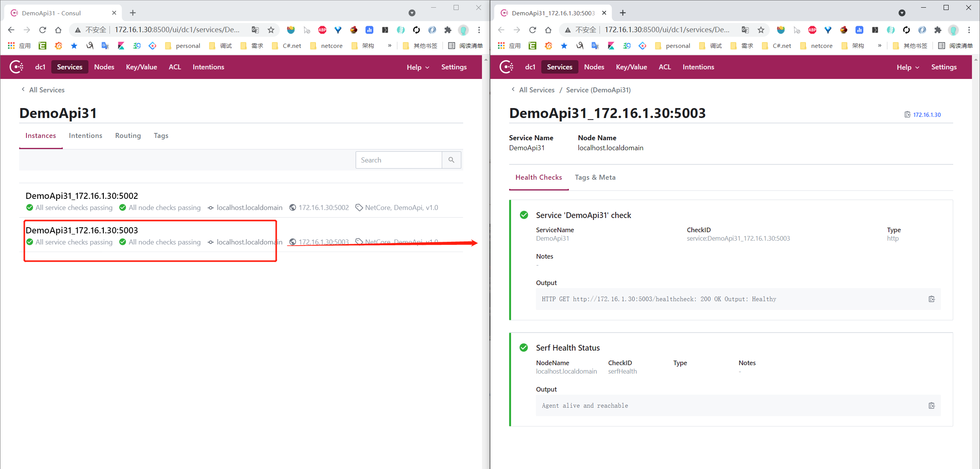Image resolution: width=980 pixels, height=469 pixels.
Task: Click the search magnifier icon
Action: (x=452, y=160)
